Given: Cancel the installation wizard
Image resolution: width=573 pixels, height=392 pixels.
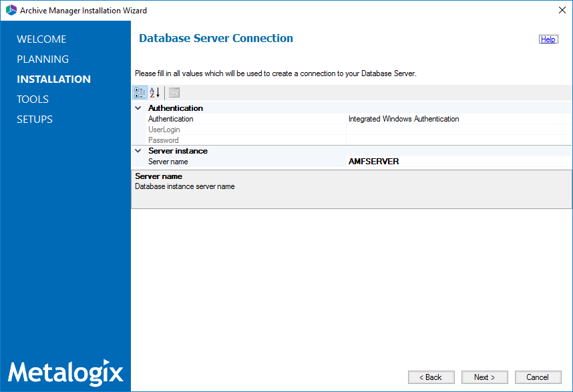Looking at the screenshot, I should pyautogui.click(x=537, y=377).
